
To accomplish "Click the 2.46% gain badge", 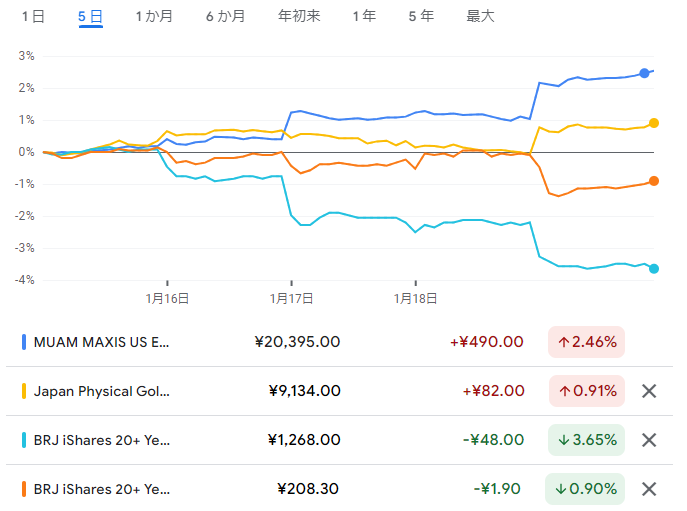I will [x=586, y=342].
